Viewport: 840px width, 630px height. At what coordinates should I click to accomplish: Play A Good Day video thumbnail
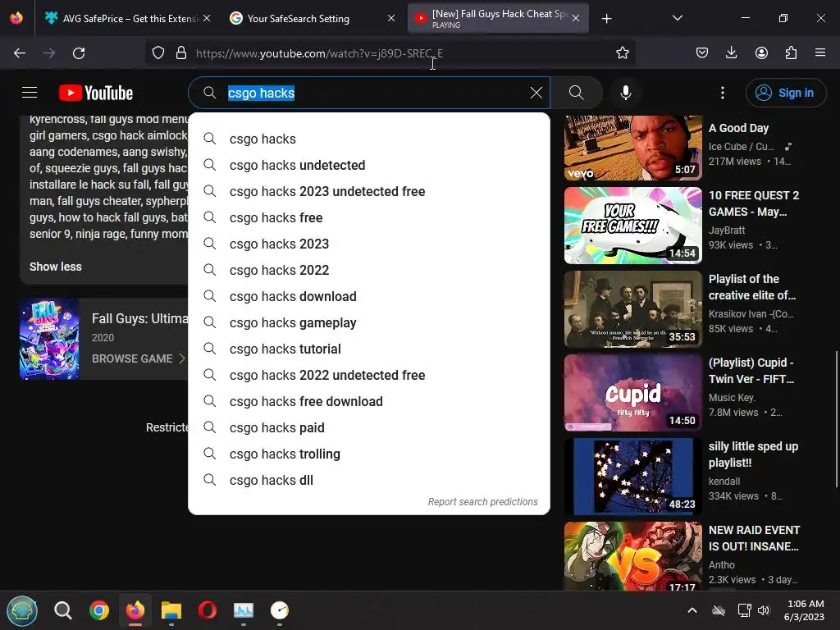click(x=633, y=148)
